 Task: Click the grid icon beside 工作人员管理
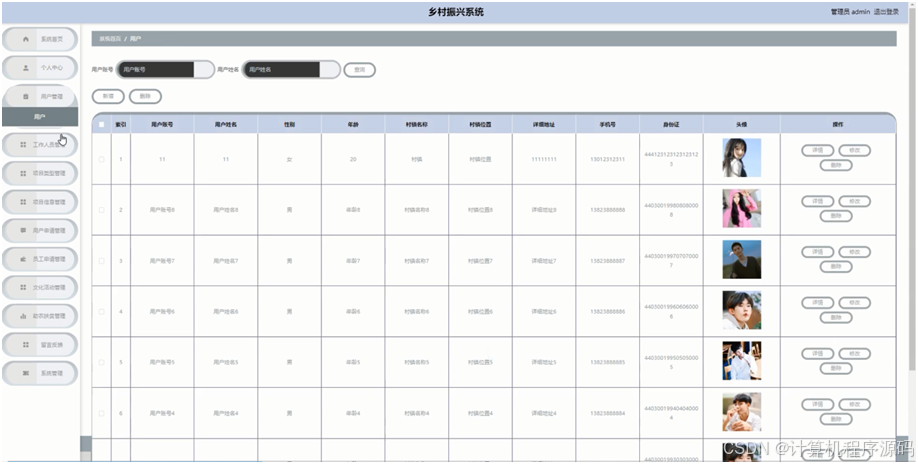pos(23,145)
